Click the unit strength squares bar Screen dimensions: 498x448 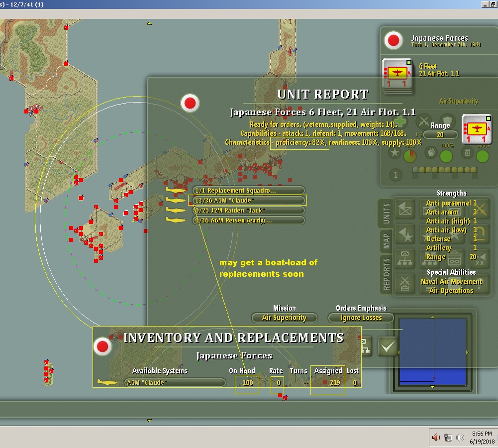pos(445,170)
